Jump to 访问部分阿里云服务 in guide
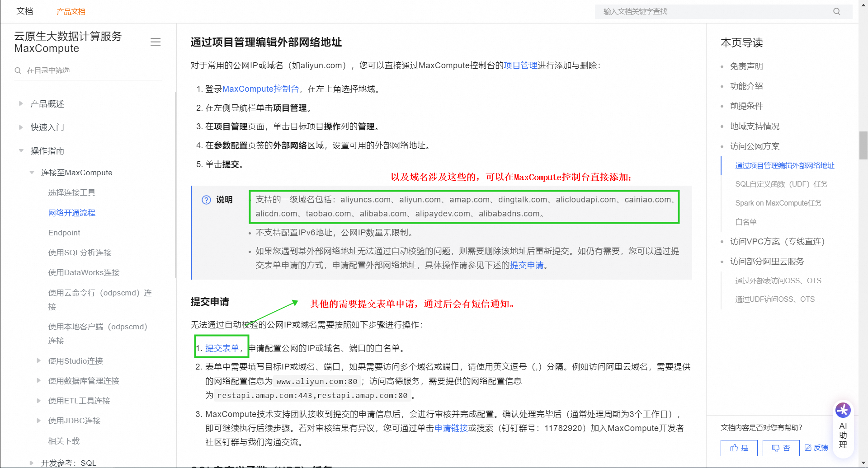The width and height of the screenshot is (868, 468). coord(767,262)
